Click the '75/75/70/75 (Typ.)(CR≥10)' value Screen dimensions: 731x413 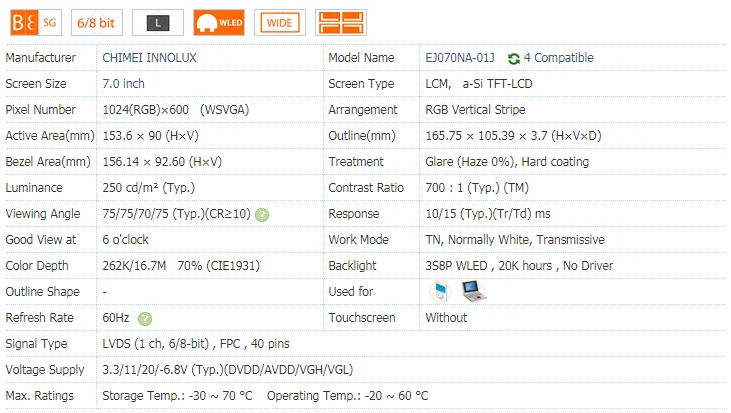177,214
